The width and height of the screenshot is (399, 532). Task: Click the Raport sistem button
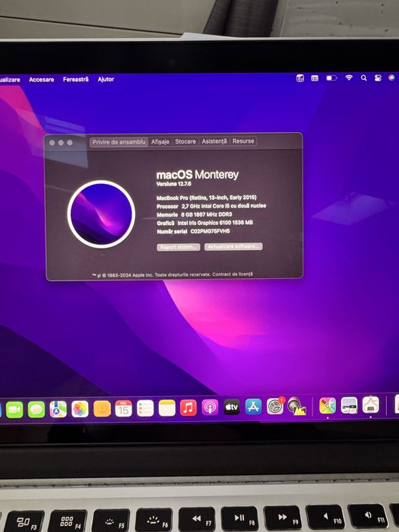pyautogui.click(x=179, y=247)
